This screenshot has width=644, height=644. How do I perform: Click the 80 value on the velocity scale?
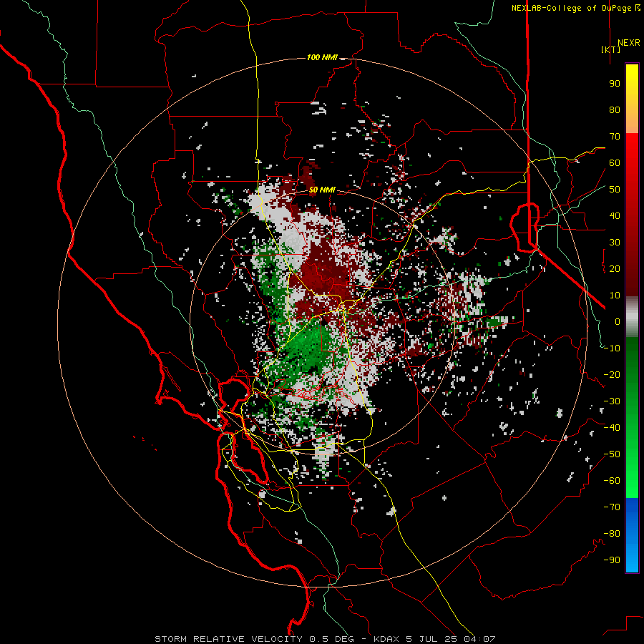tap(615, 110)
